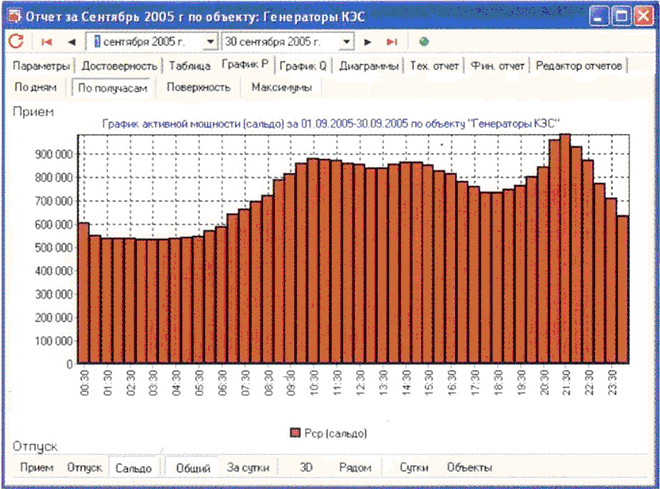660x489 pixels.
Task: Switch to the Параметры tab
Action: point(41,66)
